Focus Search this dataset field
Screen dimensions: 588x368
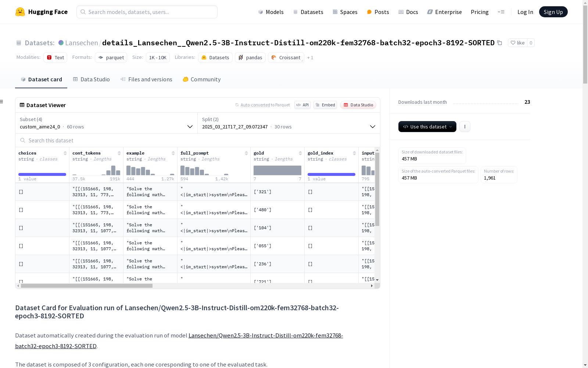(x=198, y=140)
